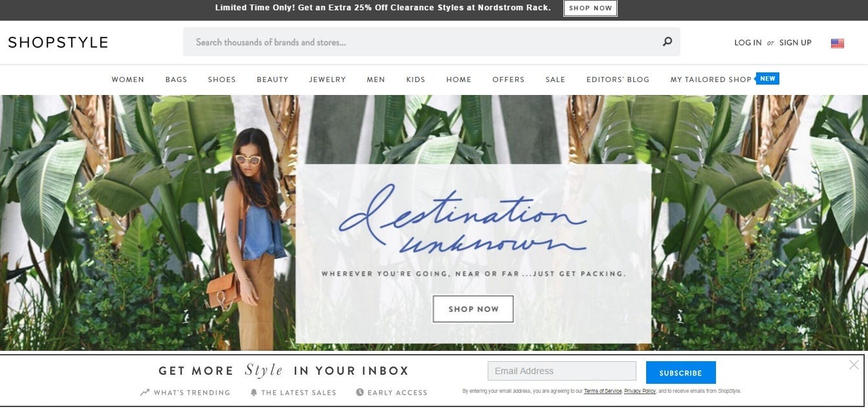Screen dimensions: 868x409
Task: Open the Shoes category menu
Action: [x=222, y=79]
